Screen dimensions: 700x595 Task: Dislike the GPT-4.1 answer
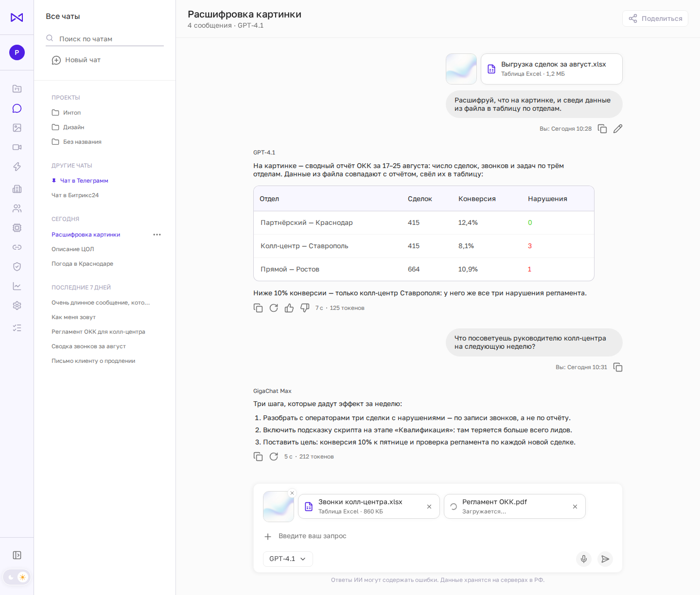point(305,308)
